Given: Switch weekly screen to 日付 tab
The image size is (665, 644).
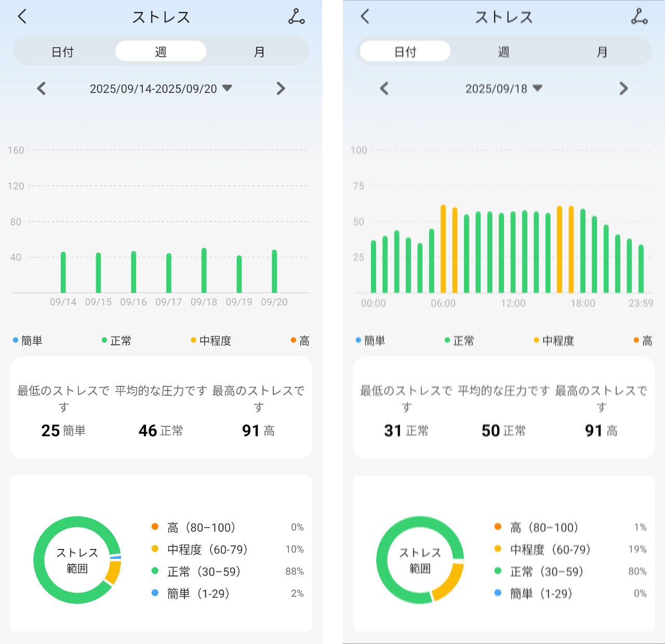Looking at the screenshot, I should point(62,52).
